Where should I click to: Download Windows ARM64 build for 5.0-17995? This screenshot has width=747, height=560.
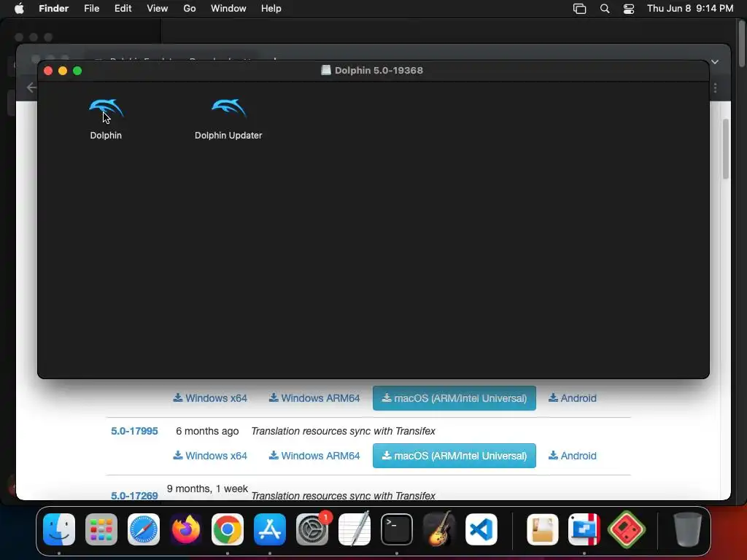[314, 456]
